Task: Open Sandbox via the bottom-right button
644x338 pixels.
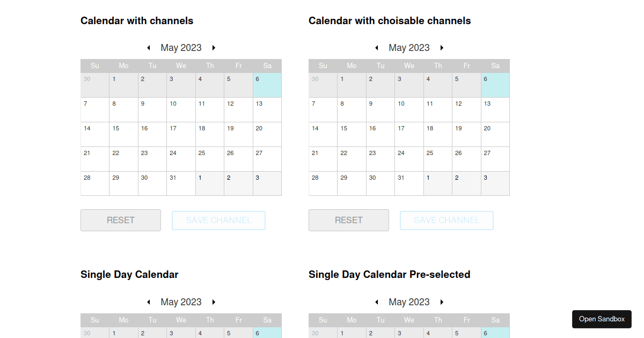Action: click(x=602, y=319)
